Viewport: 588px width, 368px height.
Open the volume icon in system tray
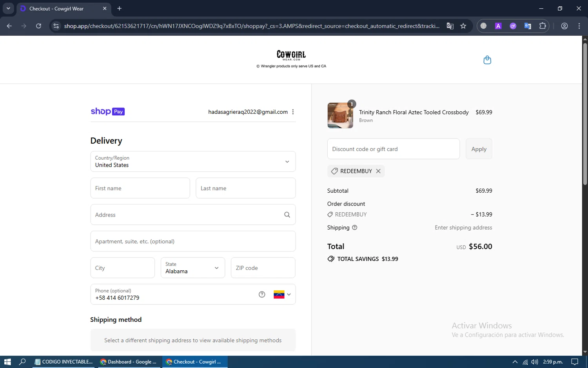tap(535, 362)
